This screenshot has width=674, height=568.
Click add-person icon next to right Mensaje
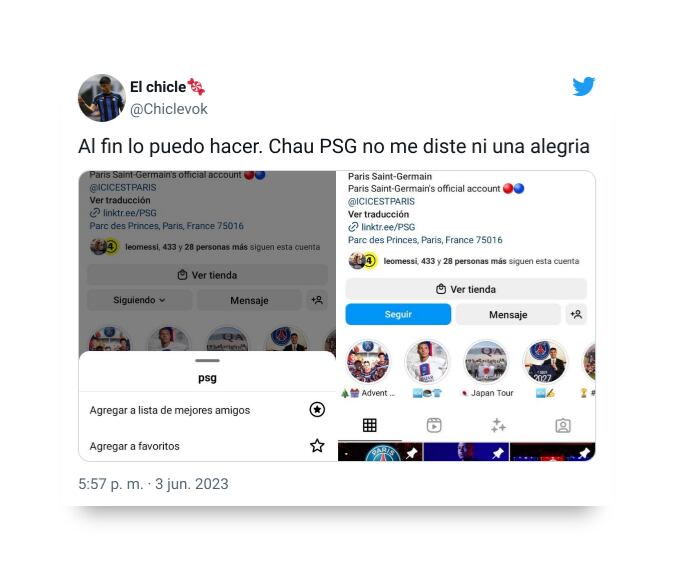[576, 314]
